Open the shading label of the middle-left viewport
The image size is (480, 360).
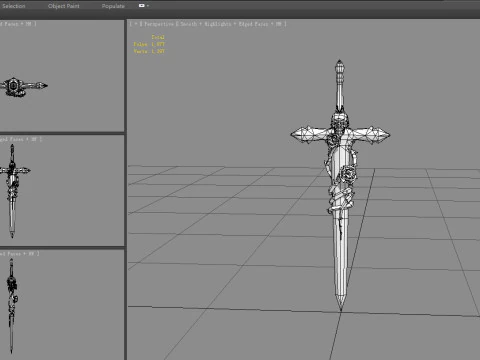pyautogui.click(x=21, y=139)
